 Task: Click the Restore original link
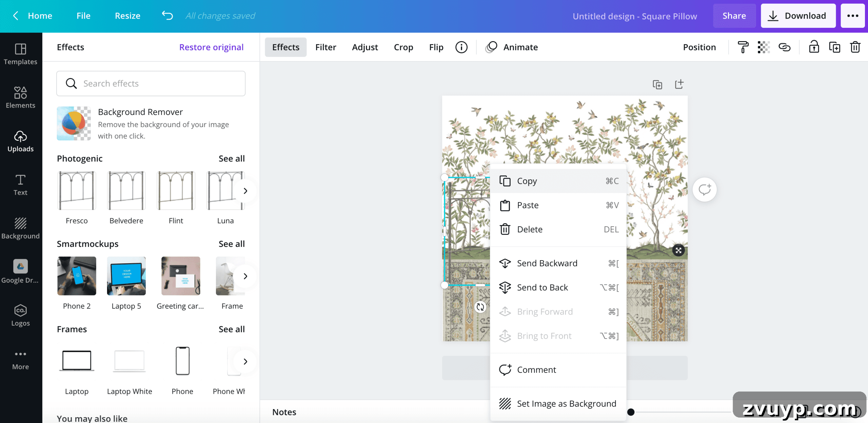(211, 47)
